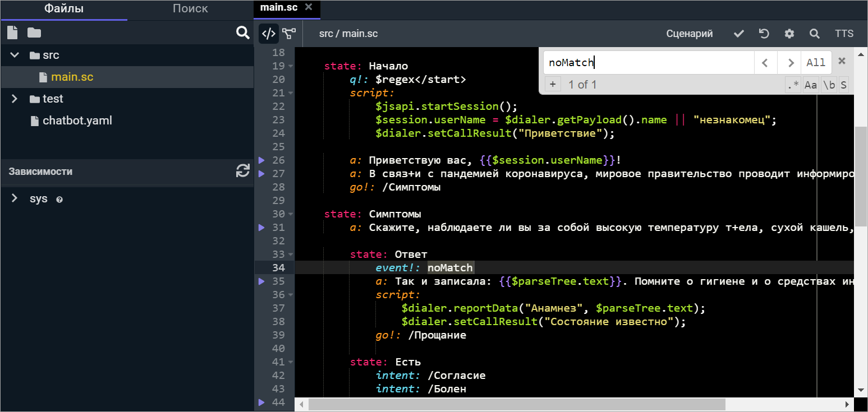This screenshot has height=412, width=868.
Task: Refresh dependencies with the sync icon
Action: [242, 171]
